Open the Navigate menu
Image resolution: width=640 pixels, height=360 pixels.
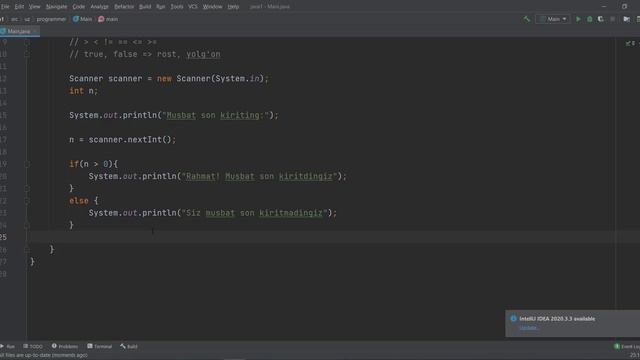(56, 7)
